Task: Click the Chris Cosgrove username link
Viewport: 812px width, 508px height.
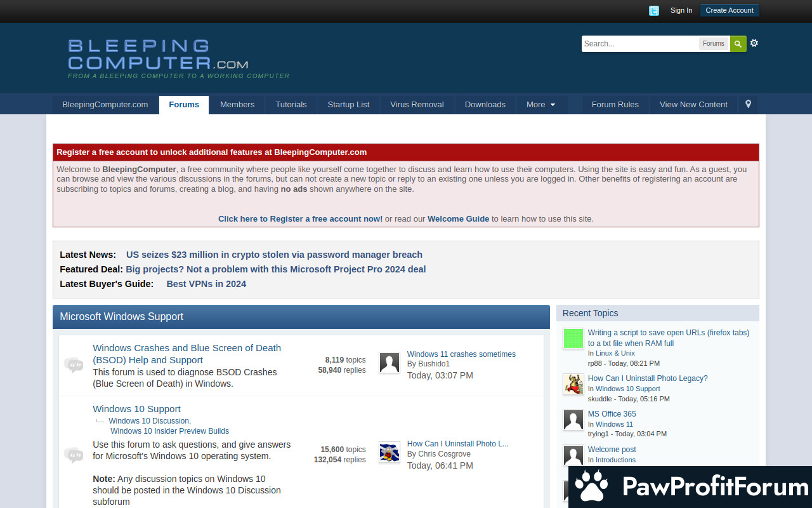Action: pos(444,454)
